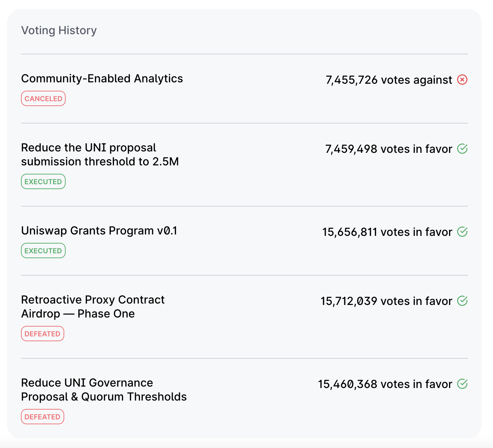Screen dimensions: 493x448
Task: Click EXECUTED badge under submission threshold proposal
Action: [43, 181]
